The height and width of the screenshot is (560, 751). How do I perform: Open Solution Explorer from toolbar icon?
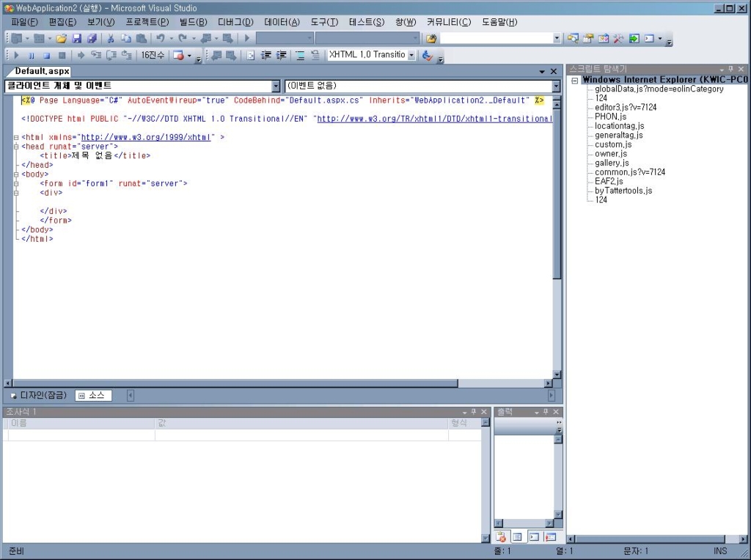point(573,38)
